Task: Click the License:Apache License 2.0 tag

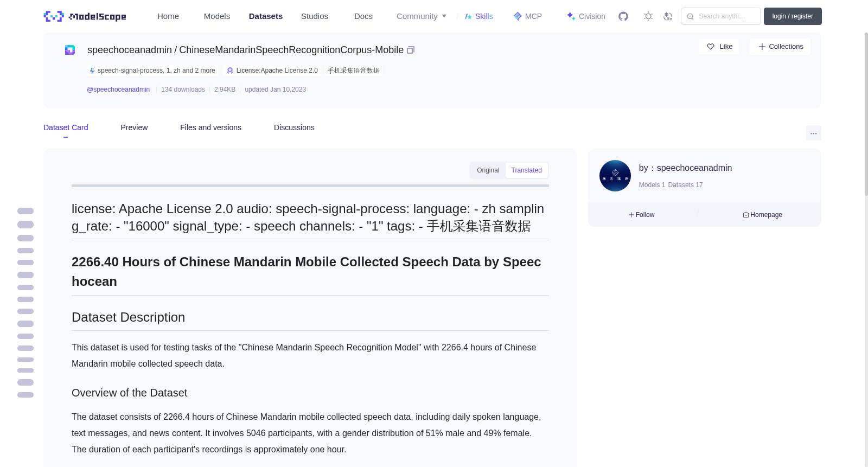Action: click(x=272, y=71)
